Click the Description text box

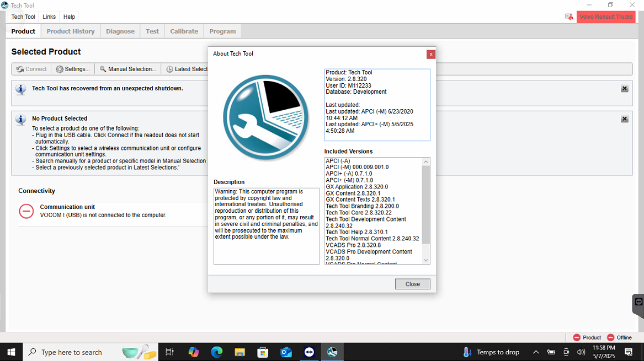[266, 226]
